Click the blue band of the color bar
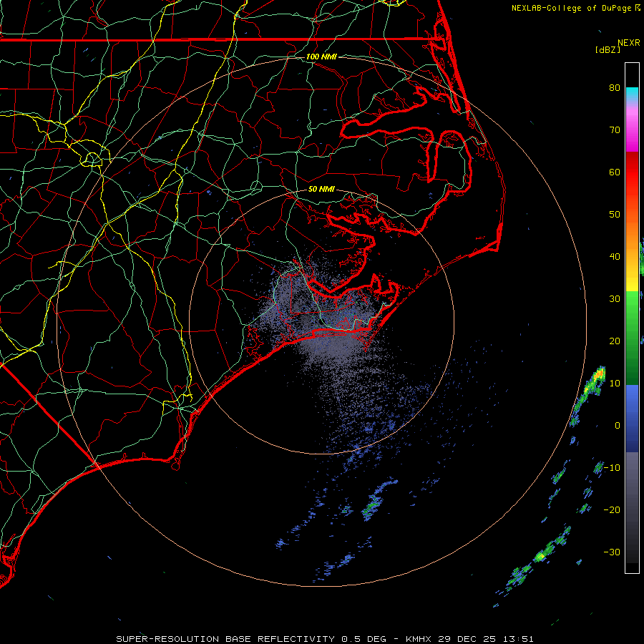The image size is (644, 644). pyautogui.click(x=632, y=418)
